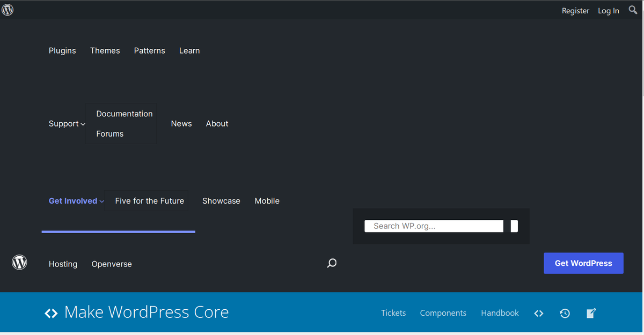
Task: Click the write post edit icon
Action: pyautogui.click(x=591, y=313)
